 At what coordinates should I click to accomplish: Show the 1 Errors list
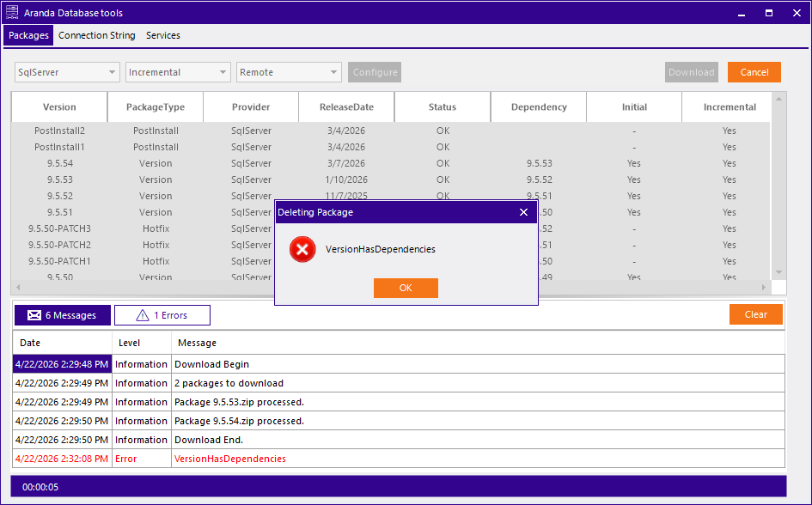tap(162, 315)
